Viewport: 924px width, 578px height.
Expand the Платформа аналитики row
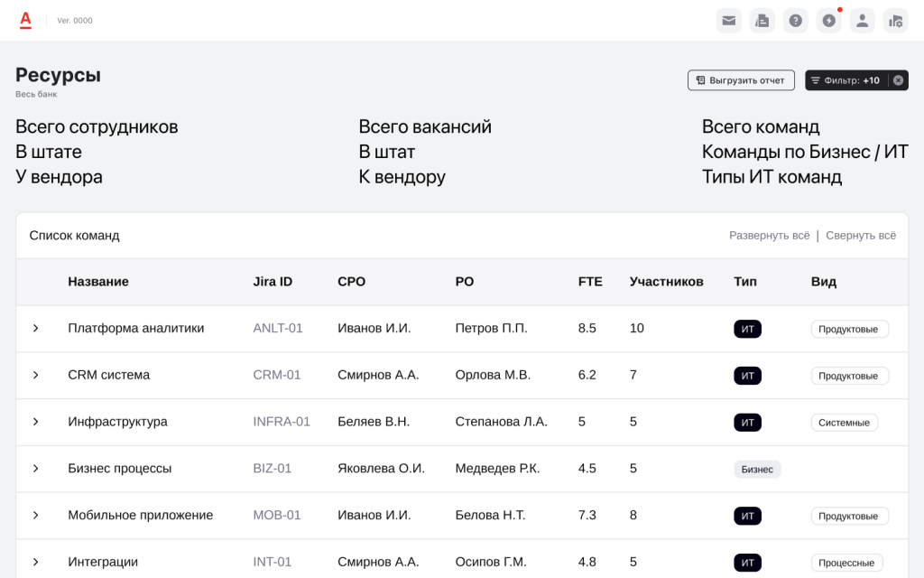pos(36,329)
